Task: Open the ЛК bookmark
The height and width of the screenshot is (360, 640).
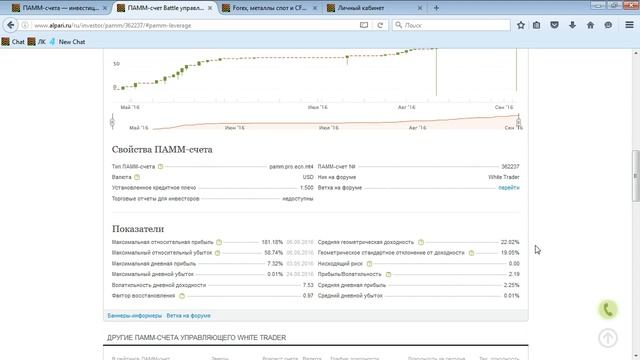Action: tap(37, 42)
